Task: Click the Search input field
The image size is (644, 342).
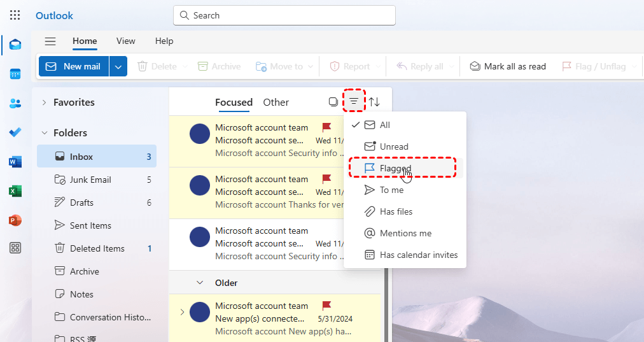Action: tap(284, 15)
